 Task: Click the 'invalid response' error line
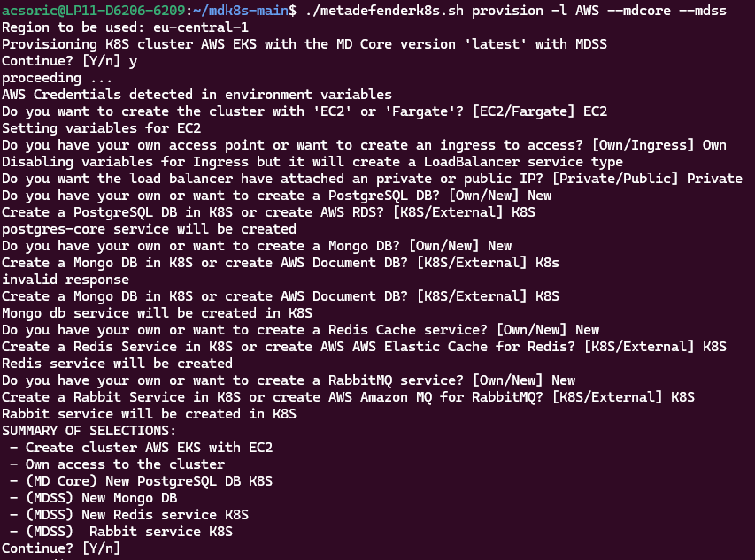coord(65,280)
